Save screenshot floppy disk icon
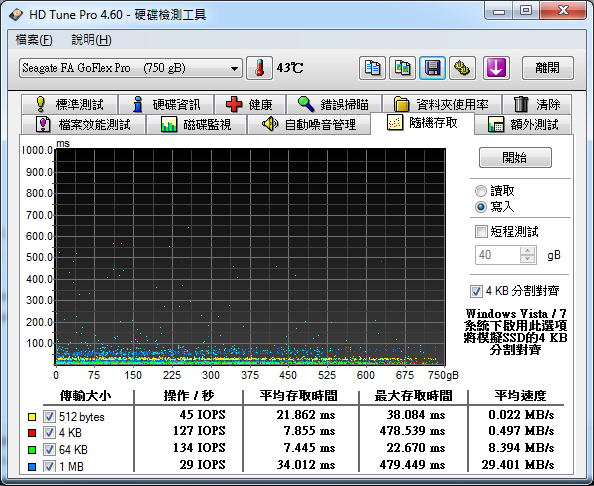 tap(432, 68)
